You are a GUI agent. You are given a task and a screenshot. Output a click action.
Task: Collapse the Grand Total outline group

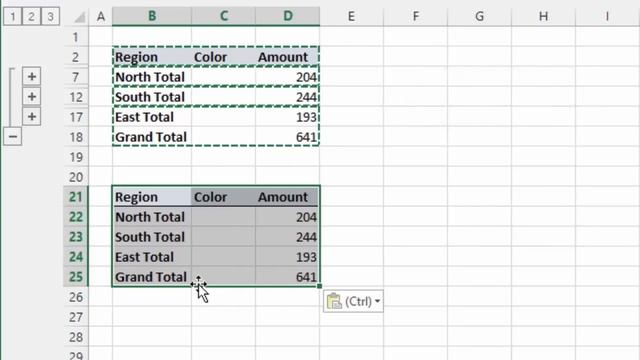(13, 136)
